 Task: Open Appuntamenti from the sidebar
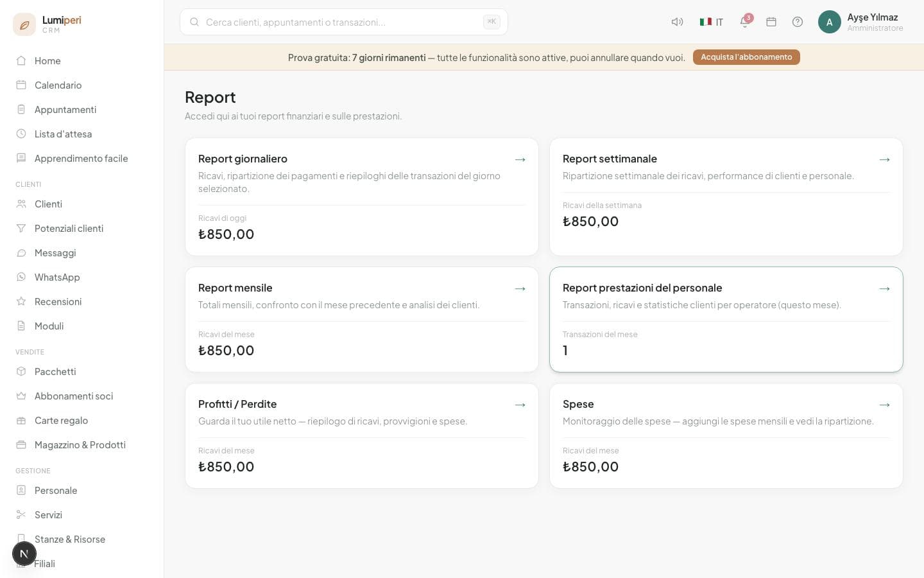pos(81,109)
